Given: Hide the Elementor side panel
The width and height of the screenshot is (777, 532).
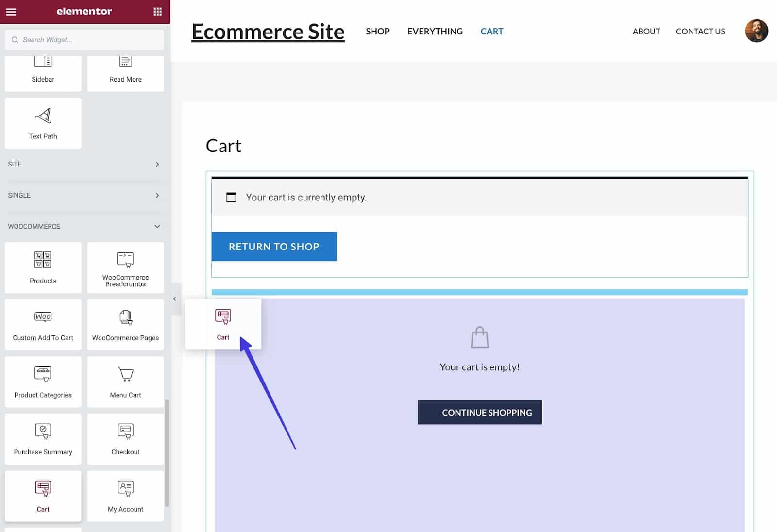Looking at the screenshot, I should pos(175,299).
